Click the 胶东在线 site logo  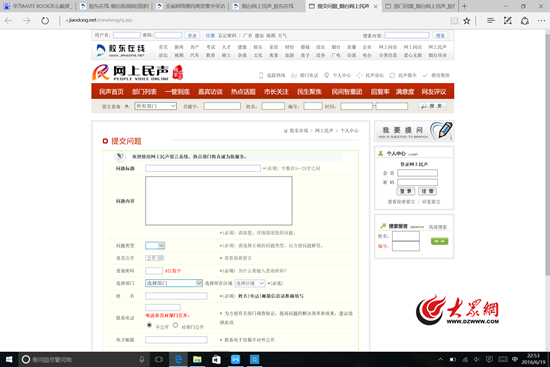[x=120, y=50]
